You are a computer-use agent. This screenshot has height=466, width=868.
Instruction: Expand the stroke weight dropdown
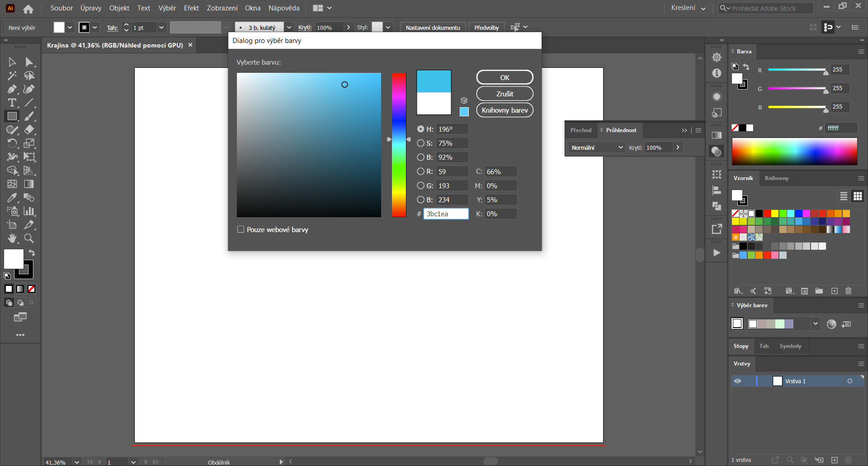(161, 28)
